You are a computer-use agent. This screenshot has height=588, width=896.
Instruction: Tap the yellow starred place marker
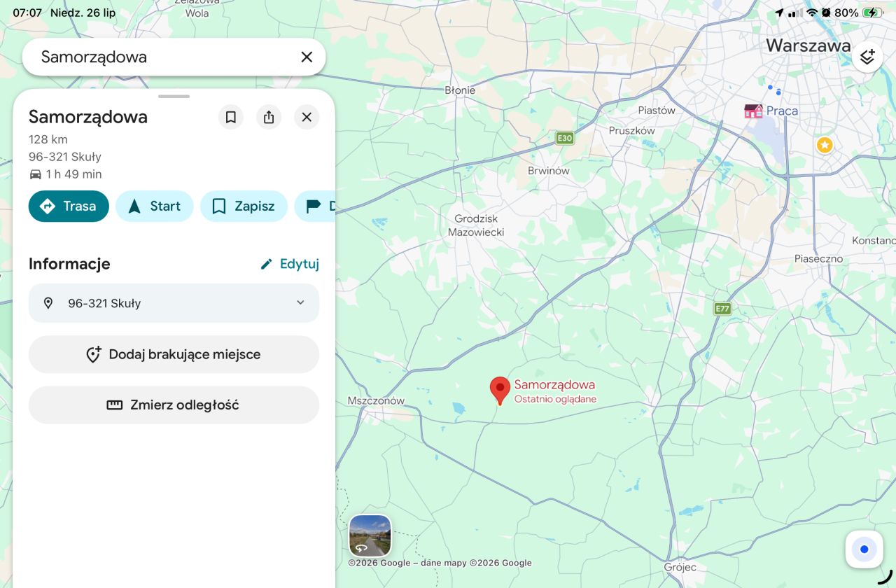(x=825, y=145)
